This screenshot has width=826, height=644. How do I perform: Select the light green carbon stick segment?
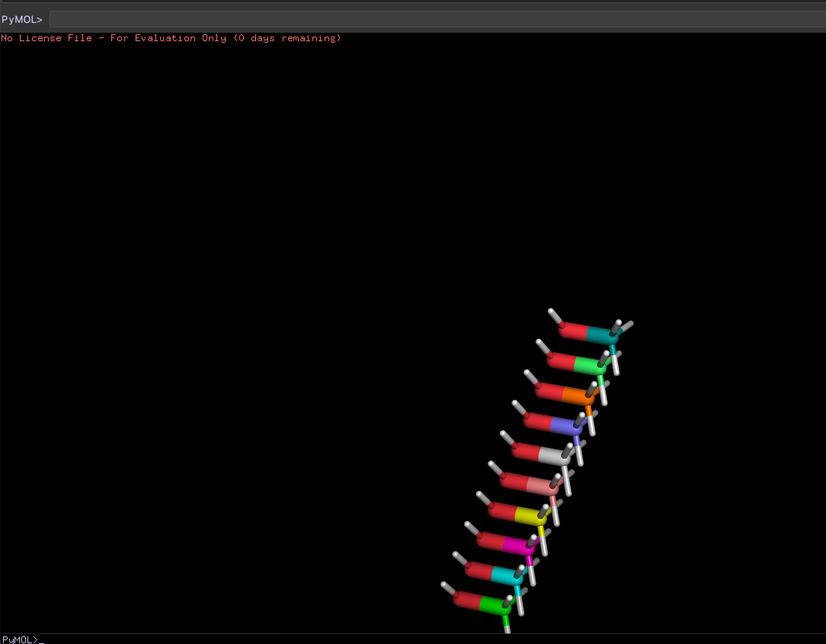587,365
